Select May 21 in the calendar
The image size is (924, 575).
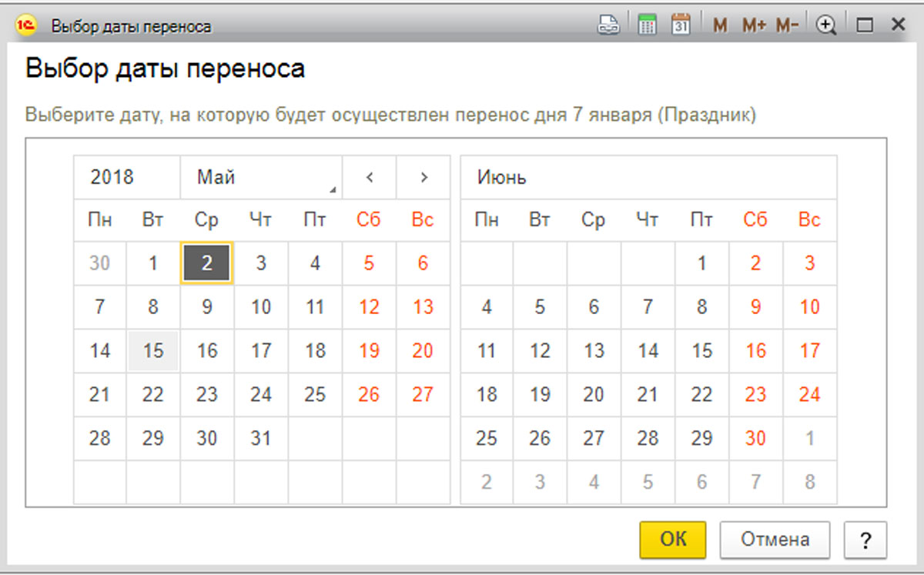point(99,395)
